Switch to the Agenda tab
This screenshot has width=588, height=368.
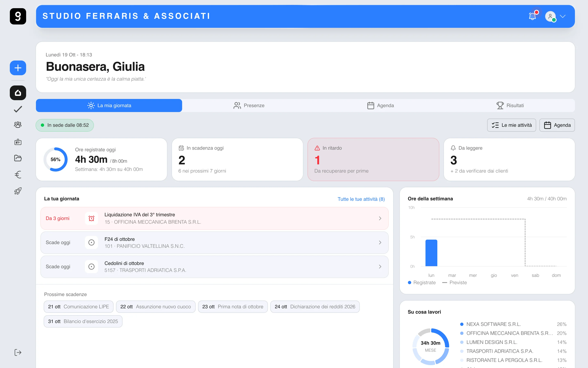381,105
